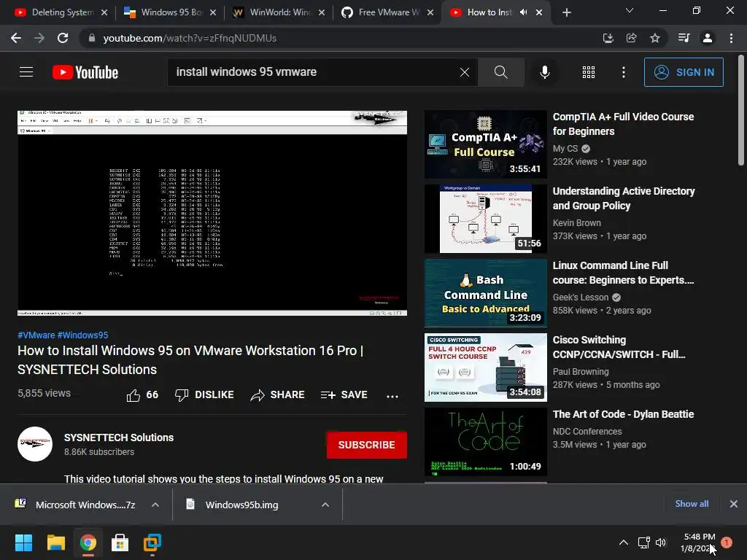Expand options for Windows95b.img download
The image size is (747, 560).
pos(325,505)
